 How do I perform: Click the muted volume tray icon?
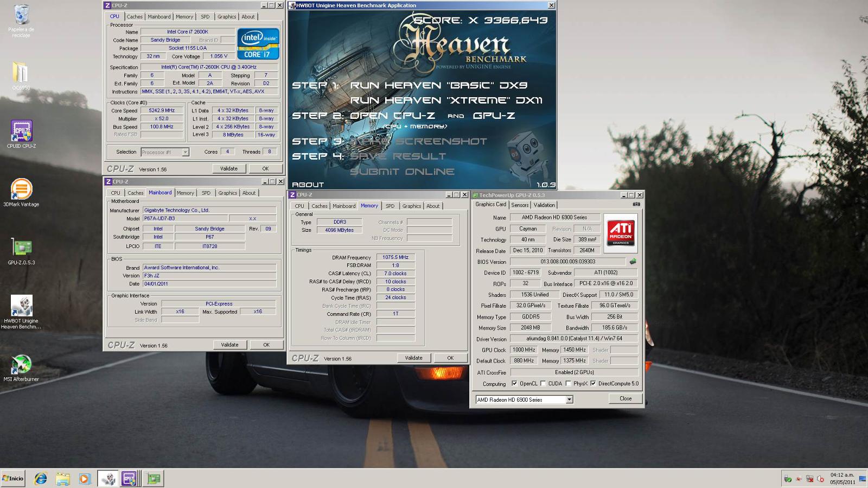click(820, 479)
